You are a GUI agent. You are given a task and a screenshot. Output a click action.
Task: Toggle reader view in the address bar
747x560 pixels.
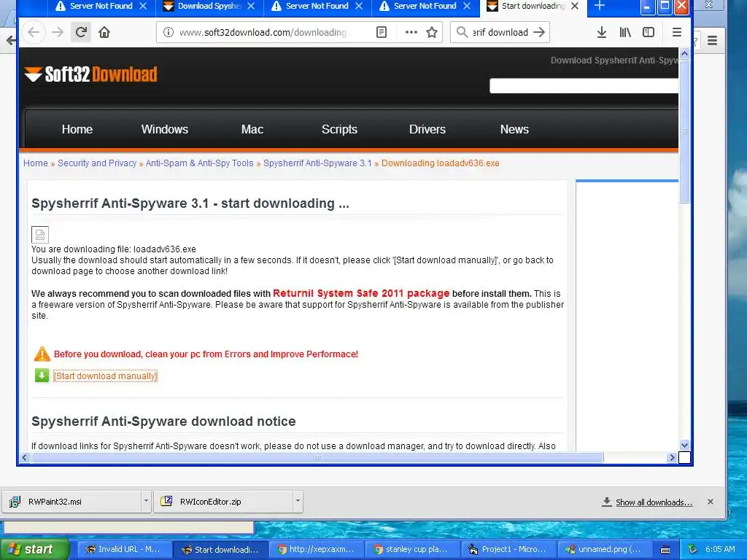click(381, 32)
